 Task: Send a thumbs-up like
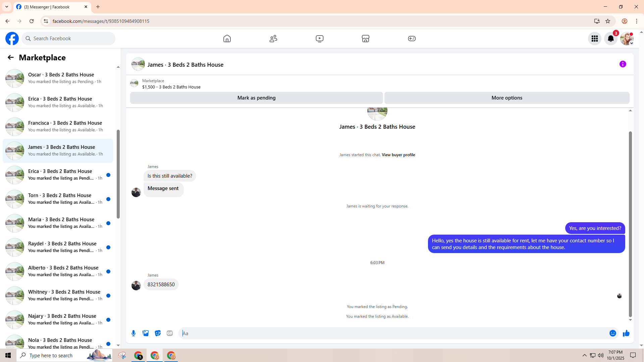click(626, 333)
